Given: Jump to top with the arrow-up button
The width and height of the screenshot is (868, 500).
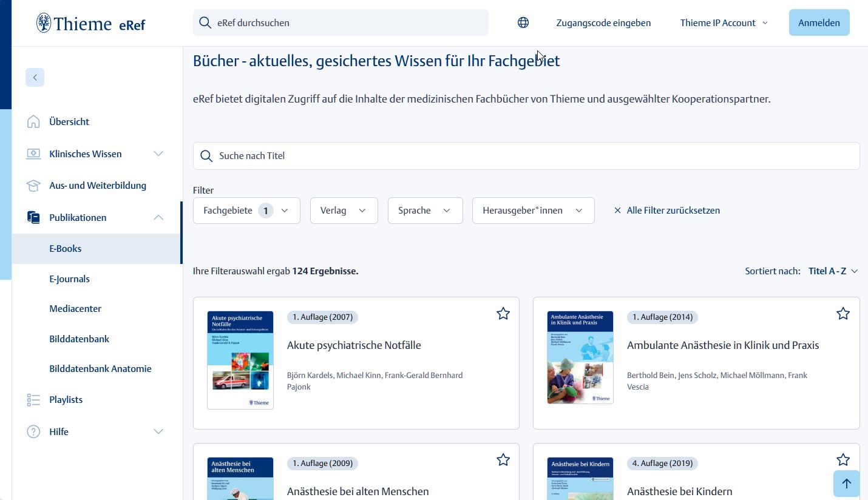Looking at the screenshot, I should point(847,484).
